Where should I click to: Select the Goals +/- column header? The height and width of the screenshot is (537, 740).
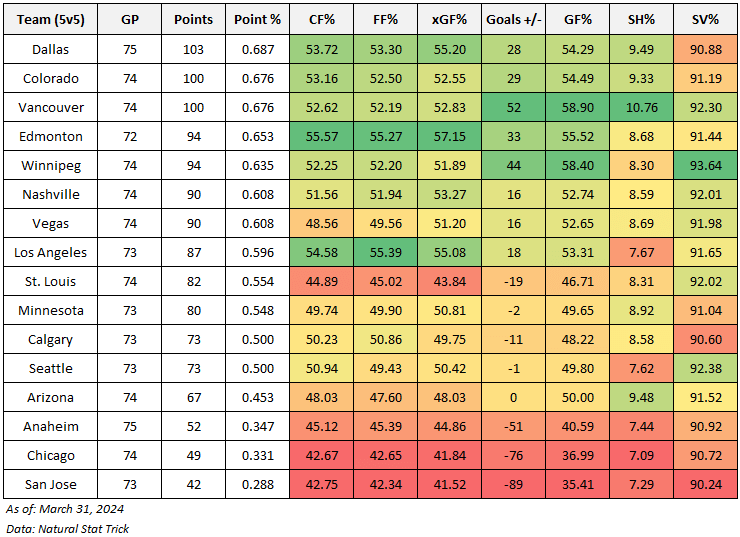(x=513, y=20)
